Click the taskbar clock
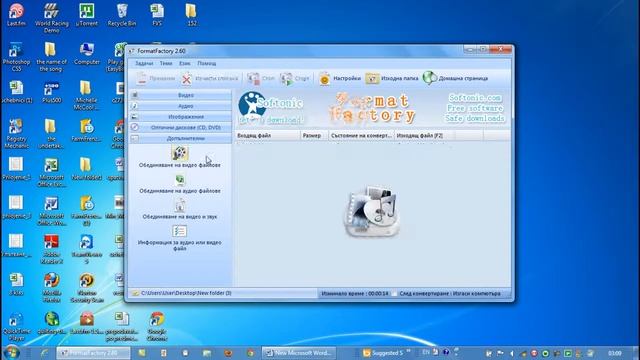The image size is (640, 360). pos(615,353)
